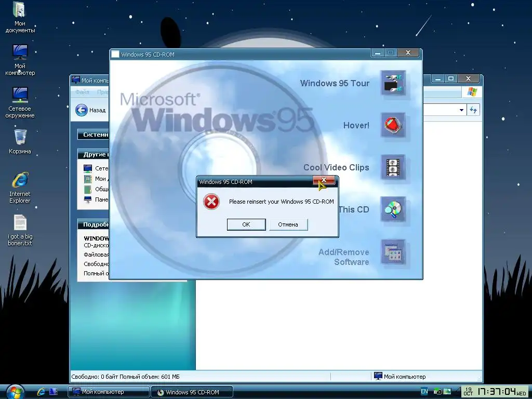Screen dimensions: 532x399
Task: Open the Мои документы link in Другие места
Action: (96, 179)
